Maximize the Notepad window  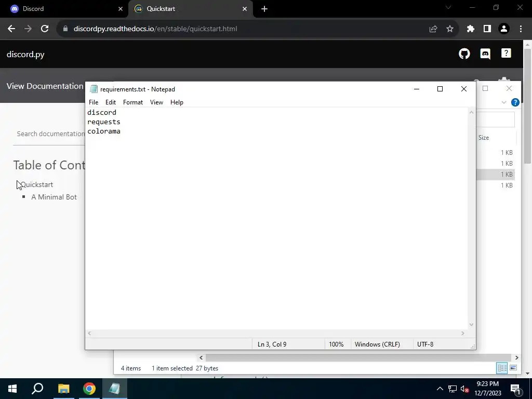click(440, 89)
